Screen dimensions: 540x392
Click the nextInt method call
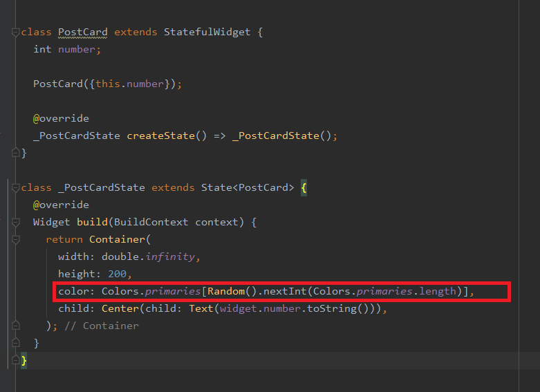[x=285, y=291]
